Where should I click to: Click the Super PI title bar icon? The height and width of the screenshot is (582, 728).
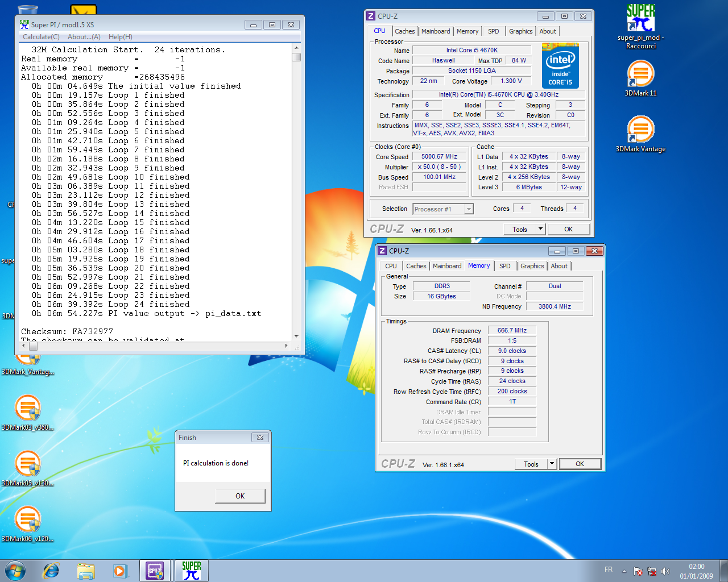24,24
